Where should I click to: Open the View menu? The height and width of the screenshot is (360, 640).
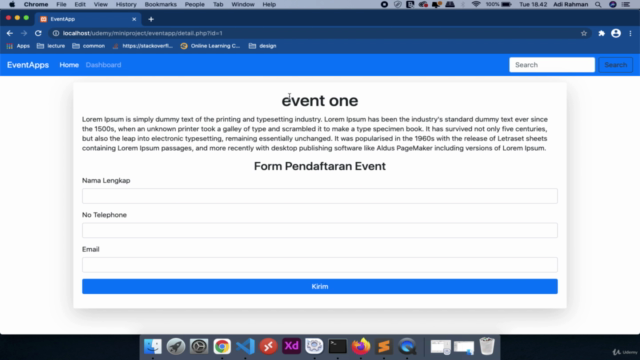coord(100,4)
